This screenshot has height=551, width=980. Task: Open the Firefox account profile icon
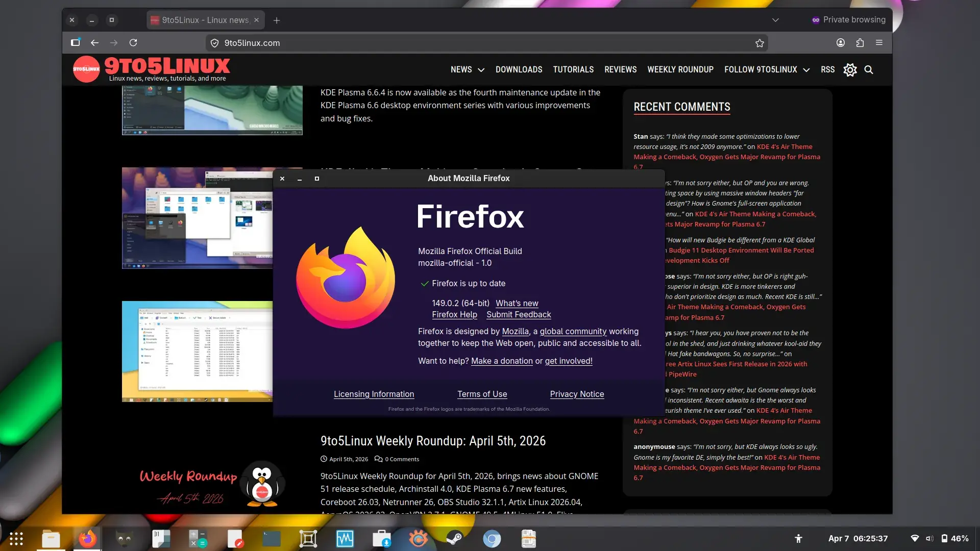coord(841,43)
